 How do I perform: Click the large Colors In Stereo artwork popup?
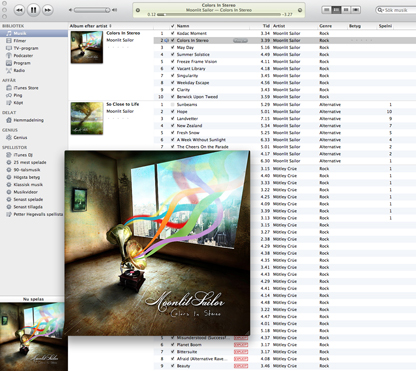[157, 243]
